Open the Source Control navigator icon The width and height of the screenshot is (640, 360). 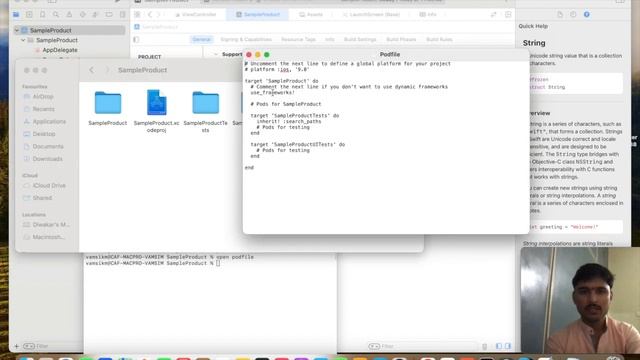(29, 15)
